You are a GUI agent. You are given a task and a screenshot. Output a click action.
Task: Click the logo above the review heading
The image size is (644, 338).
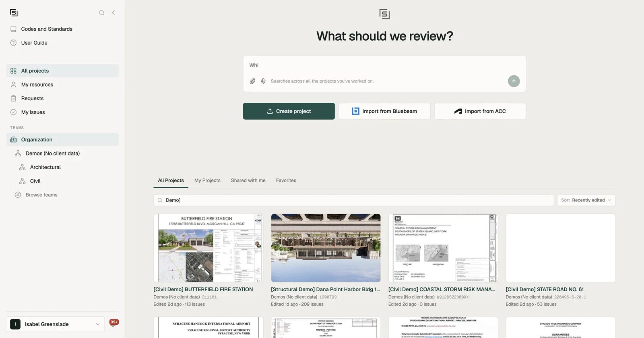(384, 14)
